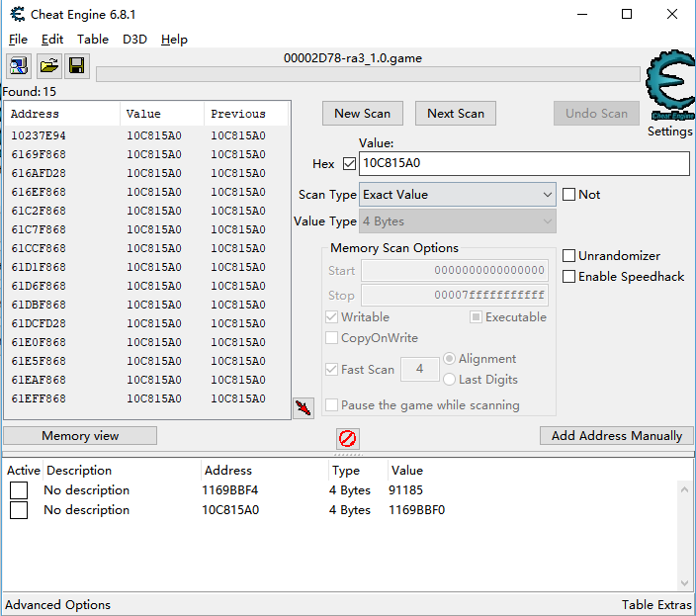Click the Address column header in results

61,114
